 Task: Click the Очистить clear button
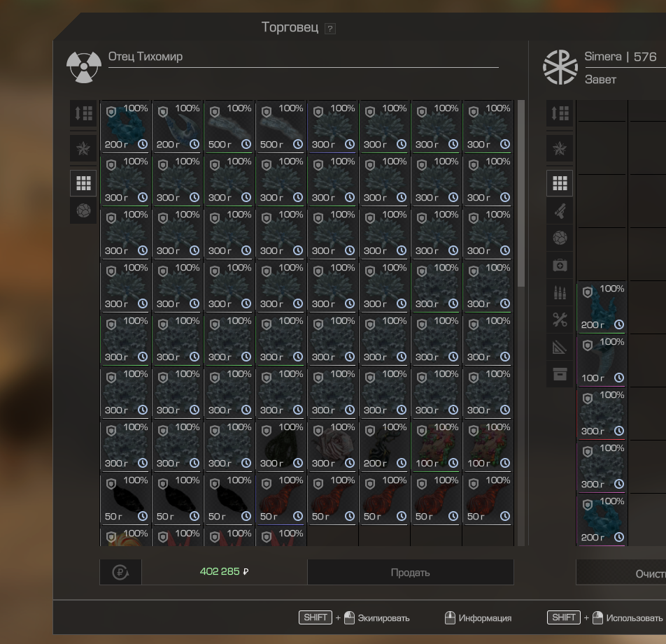pos(621,572)
